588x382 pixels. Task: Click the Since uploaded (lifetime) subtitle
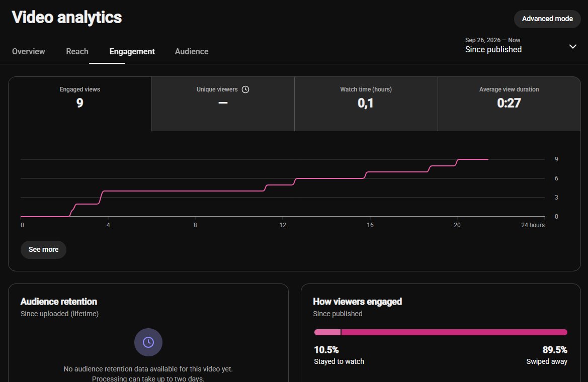pos(60,314)
